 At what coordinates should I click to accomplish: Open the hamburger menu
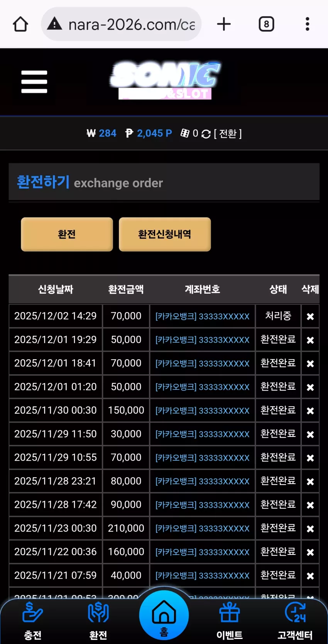click(34, 82)
